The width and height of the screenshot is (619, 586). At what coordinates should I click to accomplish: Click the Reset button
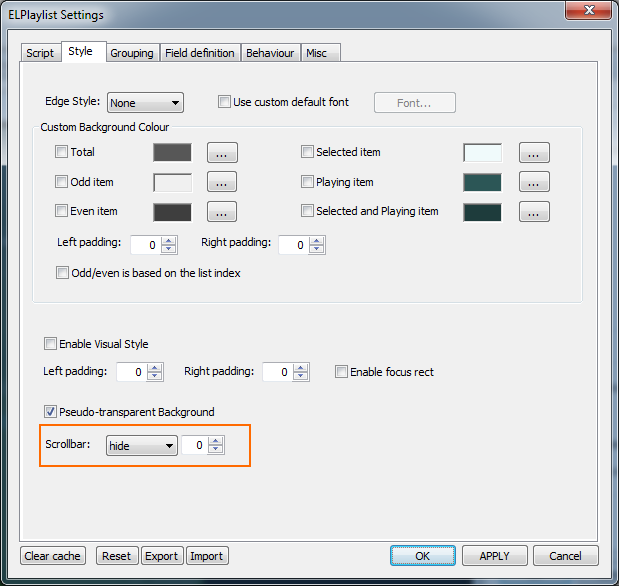[x=117, y=556]
